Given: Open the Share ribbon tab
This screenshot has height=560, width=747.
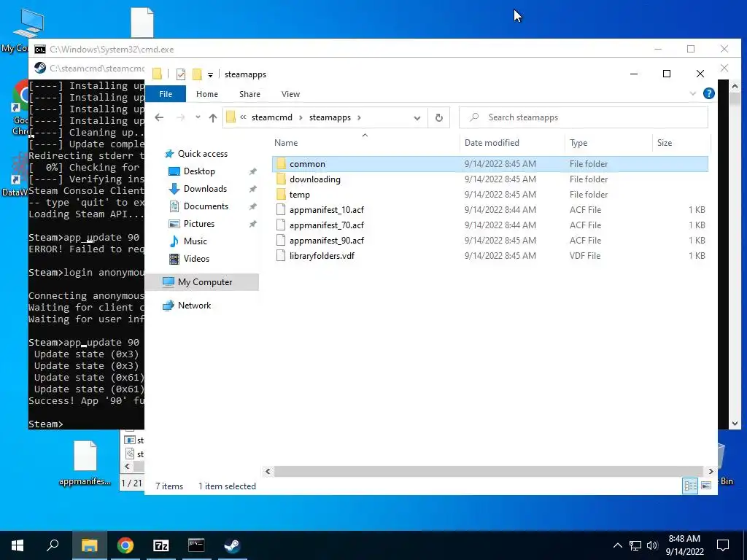Looking at the screenshot, I should pos(249,94).
